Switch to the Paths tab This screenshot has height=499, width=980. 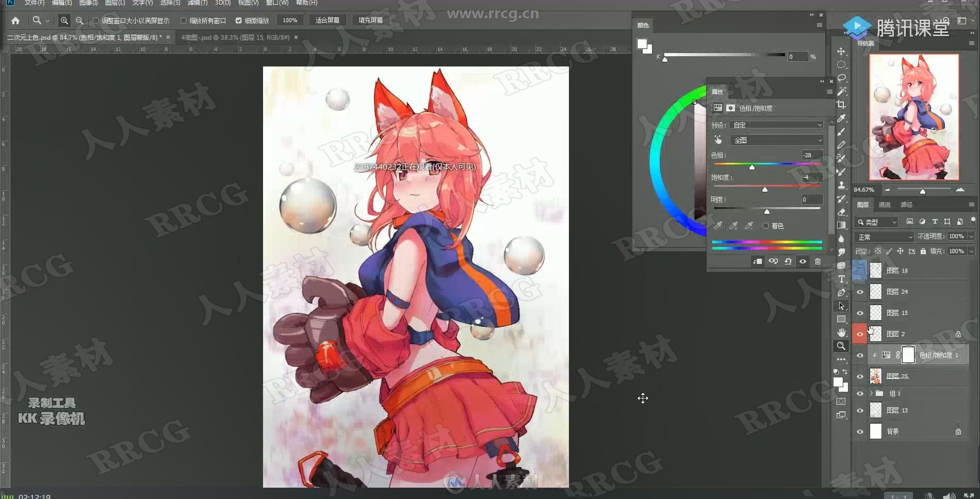pos(907,205)
